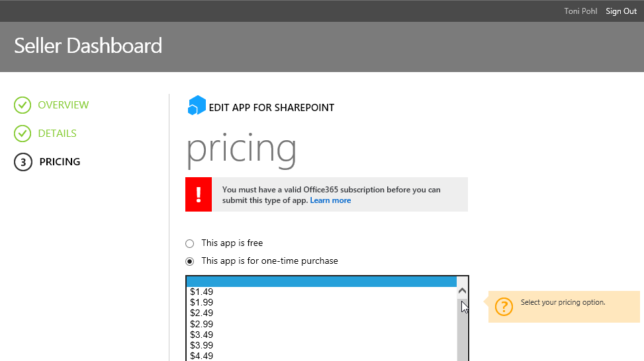The image size is (644, 361).
Task: Open the Details step
Action: point(57,134)
